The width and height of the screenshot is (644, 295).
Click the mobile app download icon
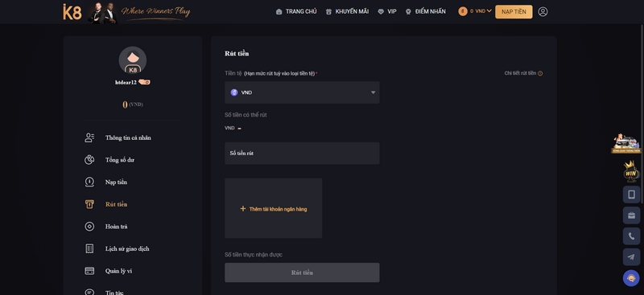(x=631, y=195)
